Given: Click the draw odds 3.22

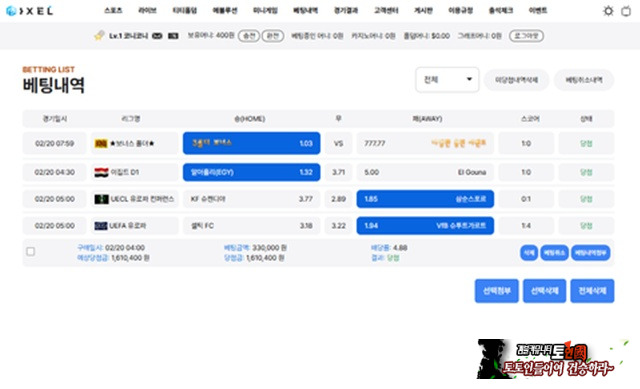Looking at the screenshot, I should (x=338, y=226).
